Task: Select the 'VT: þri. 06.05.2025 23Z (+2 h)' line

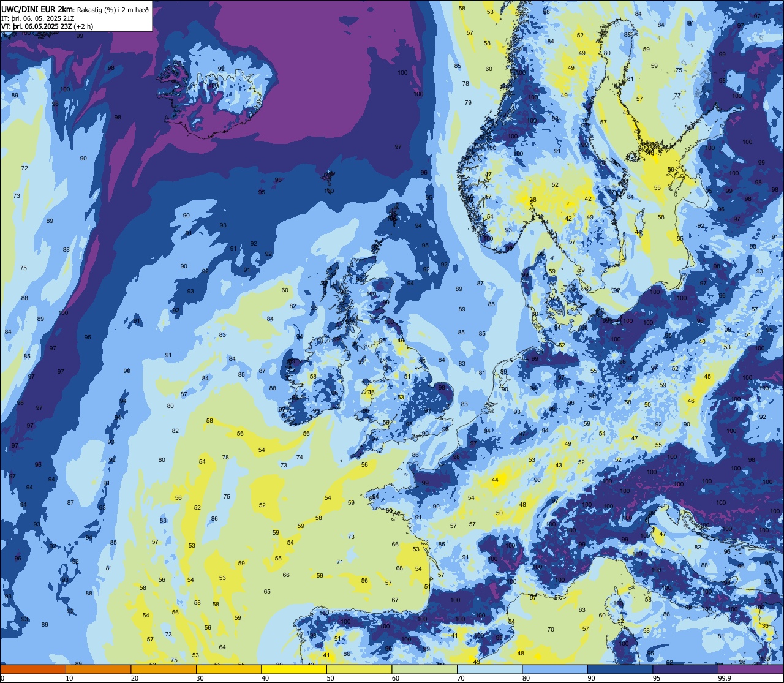Action: click(47, 26)
